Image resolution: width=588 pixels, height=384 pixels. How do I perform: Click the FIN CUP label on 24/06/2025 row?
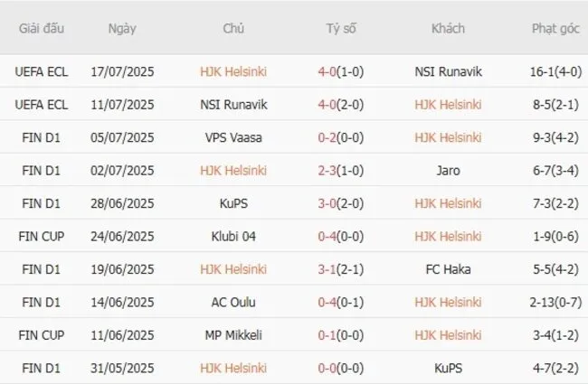coord(42,237)
